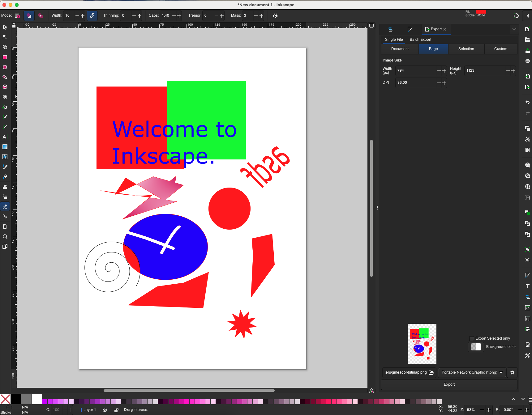Toggle Layer 1 visibility eye
The image size is (532, 415).
click(x=105, y=410)
